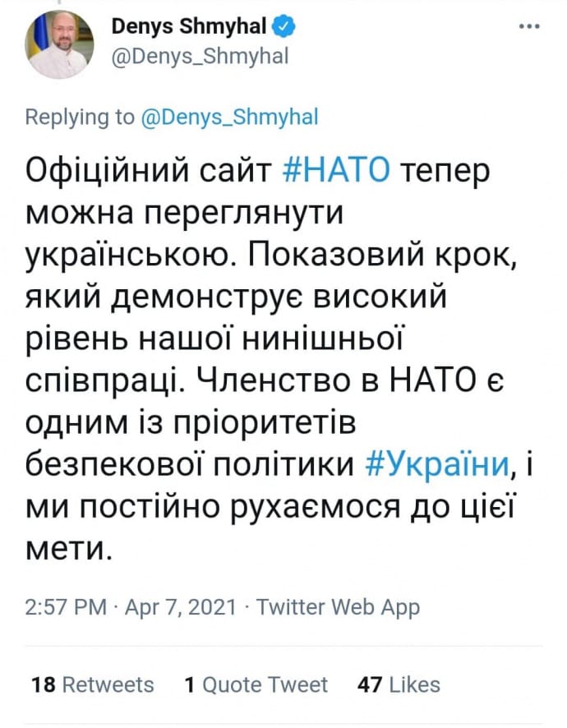
Task: View the 18 Retweets list
Action: pyautogui.click(x=92, y=684)
